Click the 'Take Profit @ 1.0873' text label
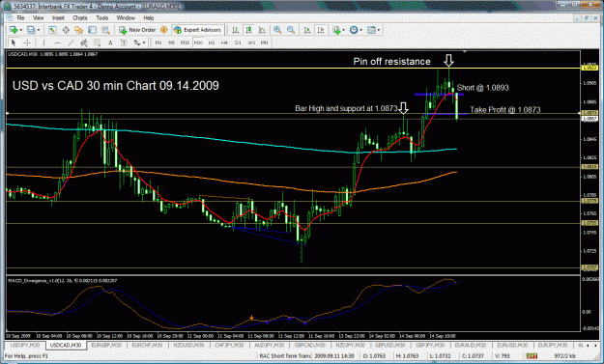Viewport: 604px width, 364px height. pyautogui.click(x=505, y=110)
